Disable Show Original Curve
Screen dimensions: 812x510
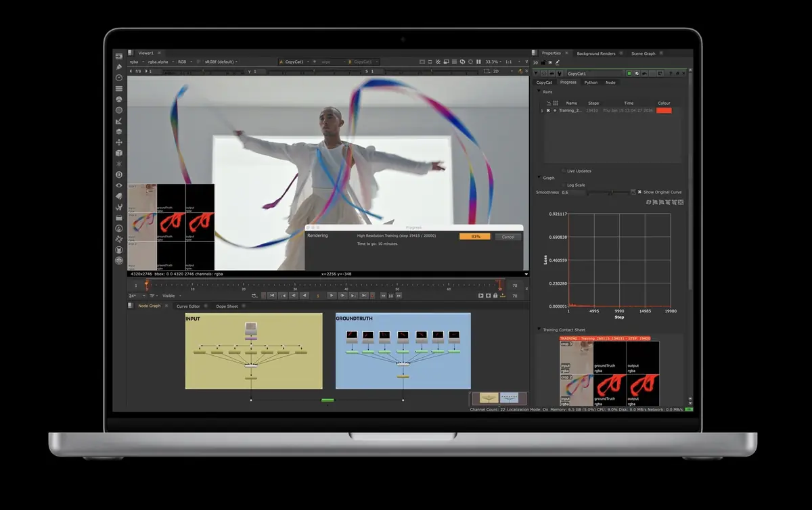[x=639, y=191]
